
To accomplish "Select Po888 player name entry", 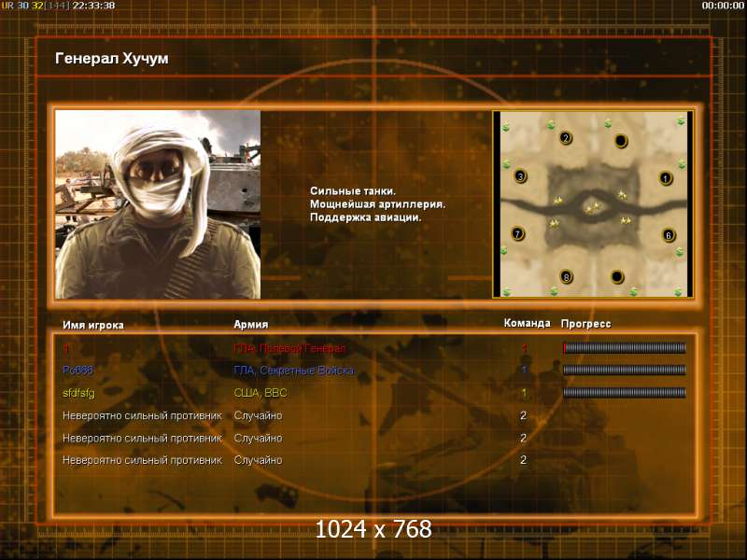I will [x=78, y=371].
